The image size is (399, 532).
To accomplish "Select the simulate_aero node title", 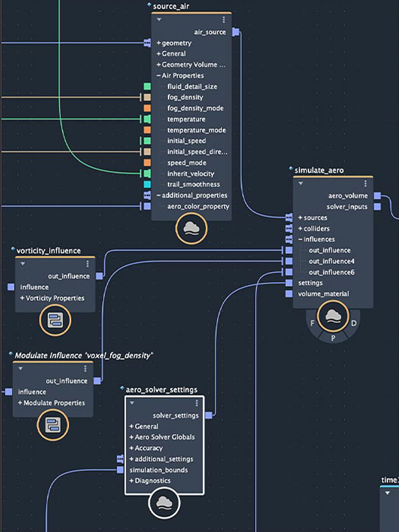I will pos(319,170).
